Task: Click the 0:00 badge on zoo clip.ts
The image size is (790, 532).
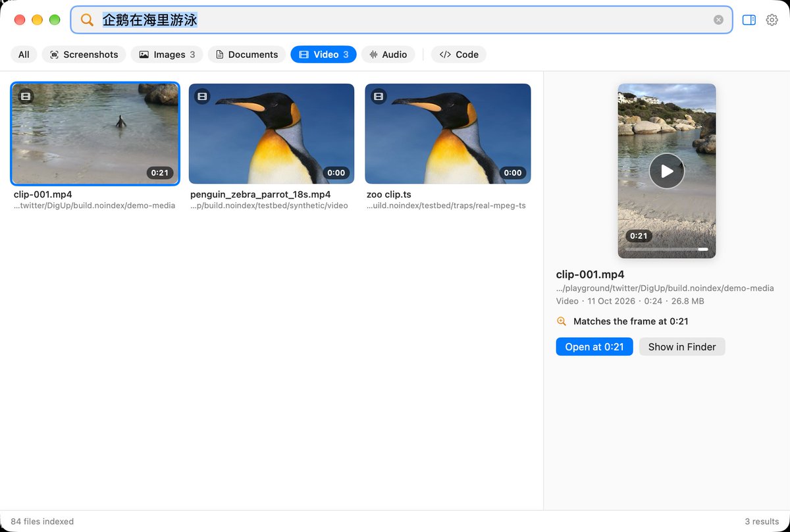Action: point(512,173)
